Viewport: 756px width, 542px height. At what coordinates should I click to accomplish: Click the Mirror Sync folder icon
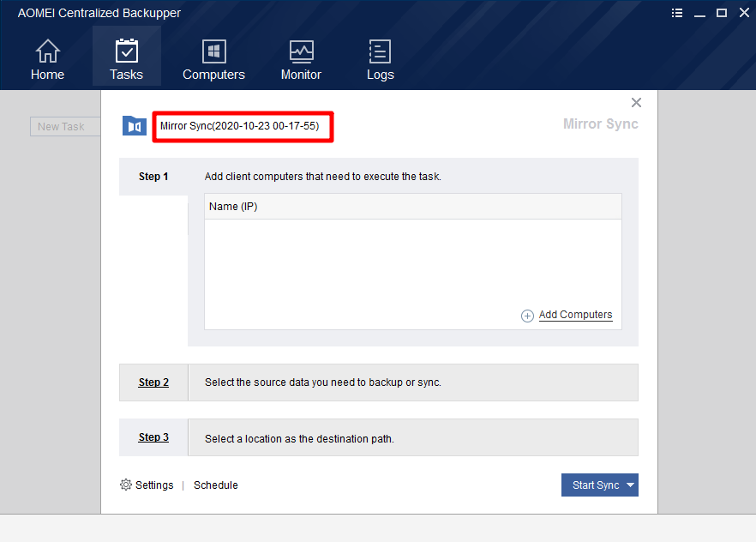(135, 126)
